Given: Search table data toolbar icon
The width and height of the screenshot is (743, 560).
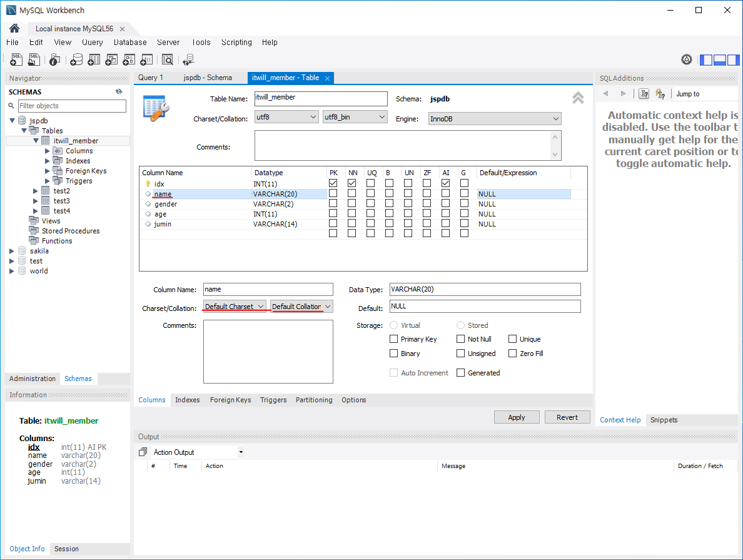Looking at the screenshot, I should (168, 59).
